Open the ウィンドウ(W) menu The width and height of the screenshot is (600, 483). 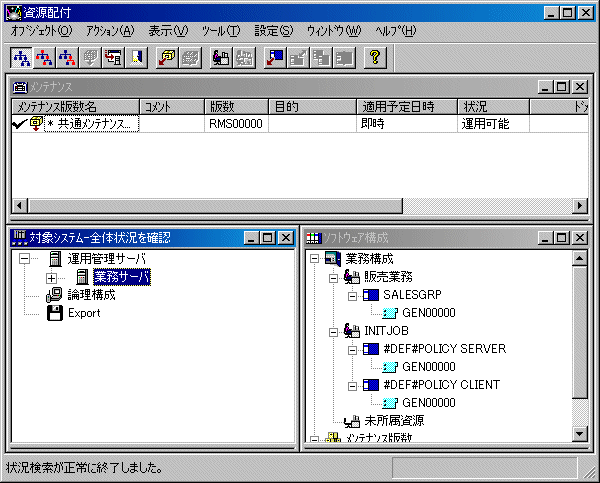point(334,31)
